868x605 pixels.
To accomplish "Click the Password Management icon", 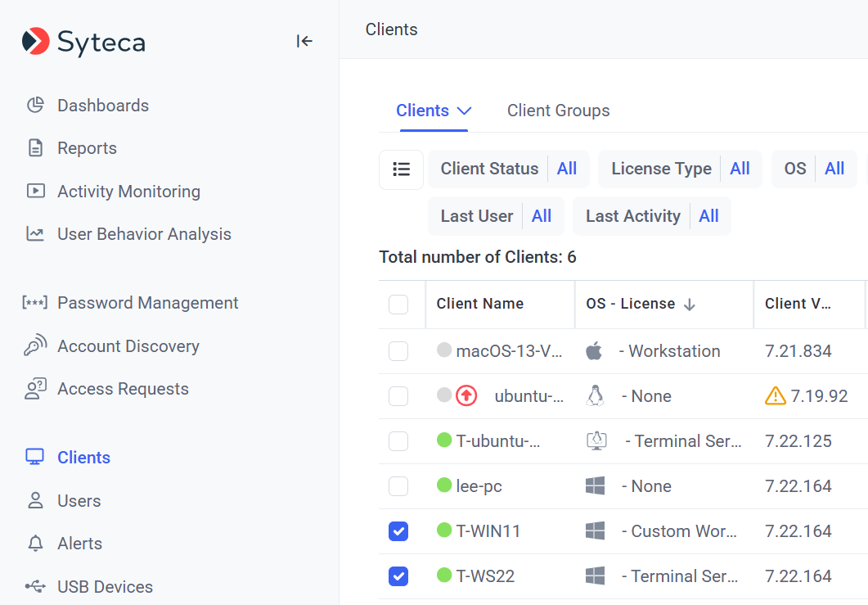I will (35, 303).
